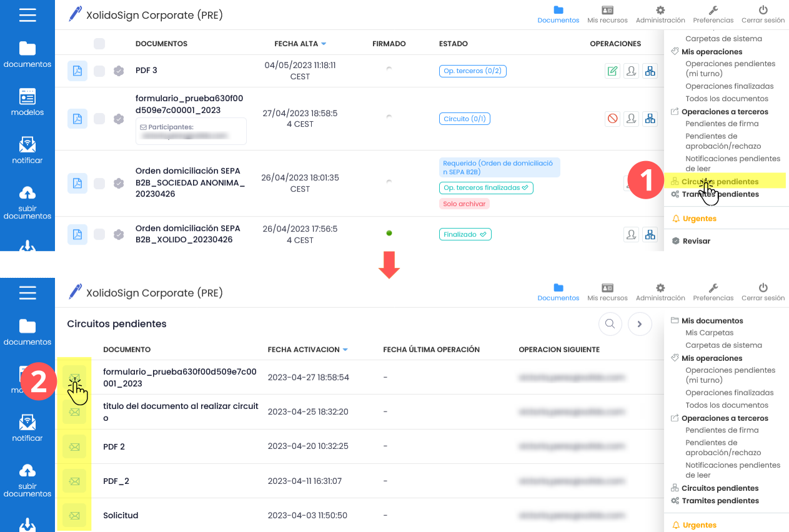789x532 pixels.
Task: Click subir documentos in the upper screenshot sidebar
Action: [27, 202]
